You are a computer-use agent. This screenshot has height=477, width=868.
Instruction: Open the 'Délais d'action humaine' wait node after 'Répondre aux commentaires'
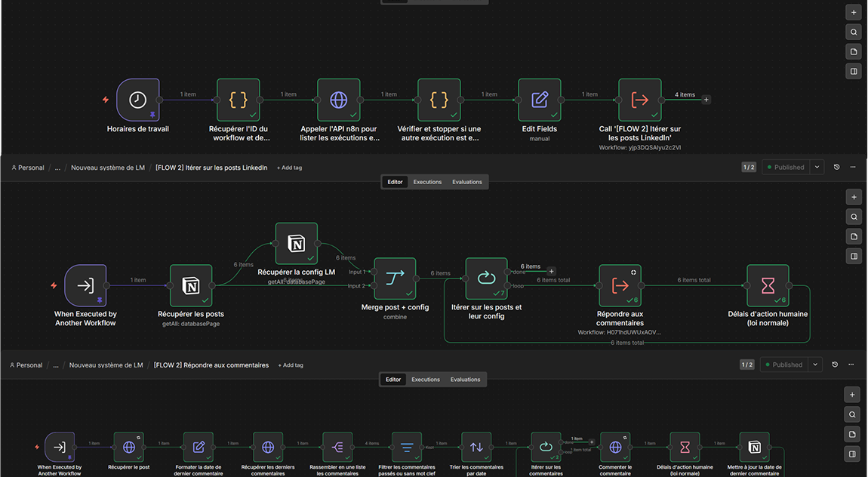[x=768, y=285]
